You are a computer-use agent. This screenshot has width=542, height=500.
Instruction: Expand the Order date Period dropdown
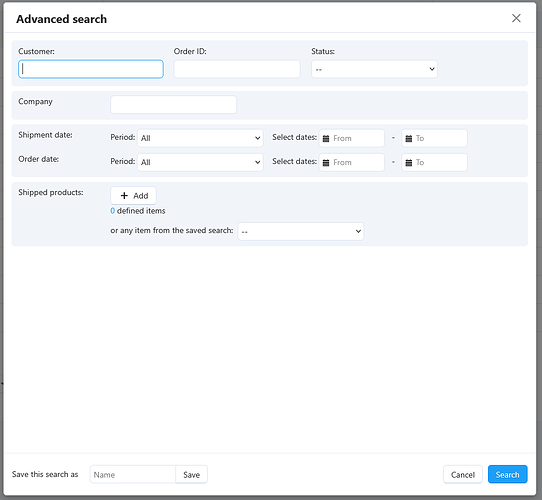click(200, 162)
